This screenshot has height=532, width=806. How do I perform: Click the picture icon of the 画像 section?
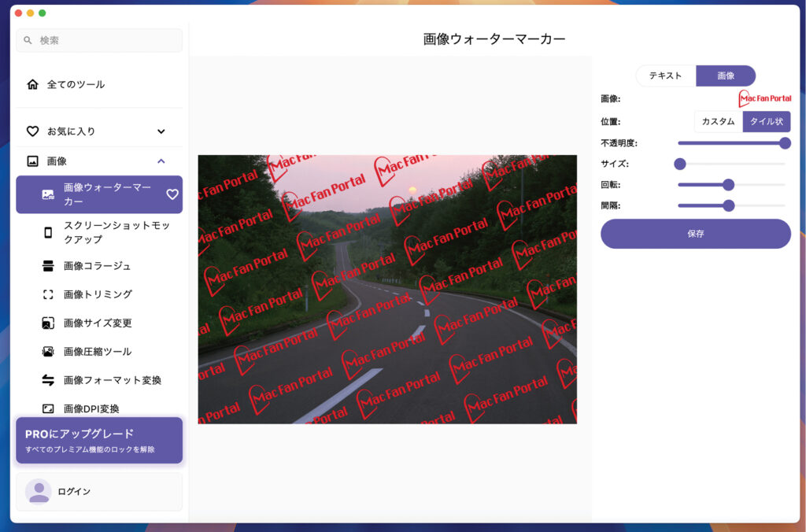[x=32, y=161]
